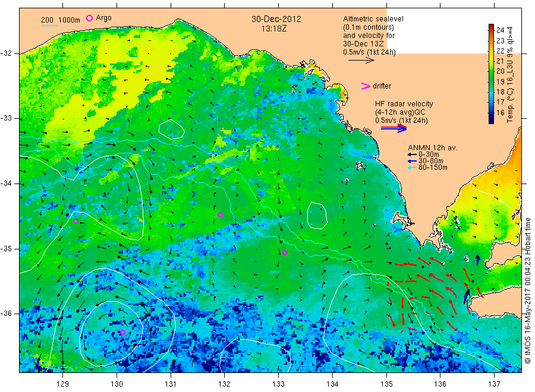The width and height of the screenshot is (535, 392).
Task: Click the '0-30m' depth label
Action: coord(429,154)
